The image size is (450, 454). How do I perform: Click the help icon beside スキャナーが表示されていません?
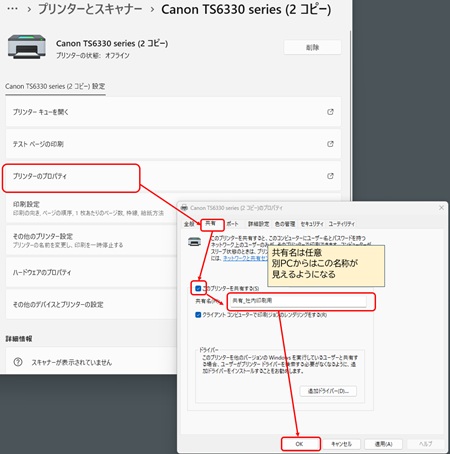click(x=18, y=362)
